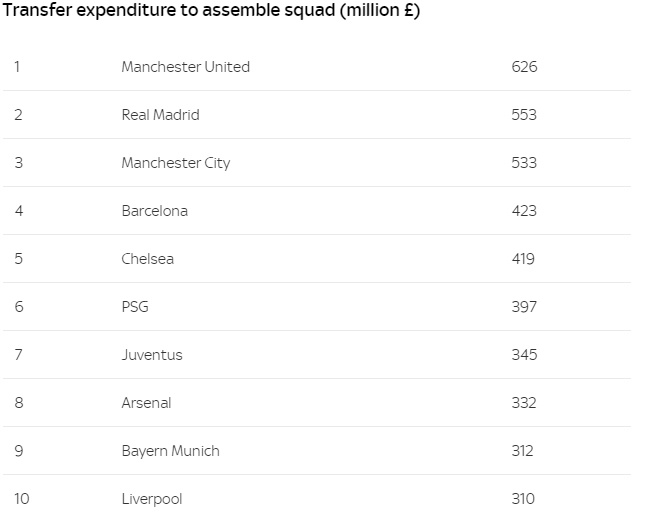This screenshot has height=514, width=661.
Task: Click the 533 expenditure figure
Action: [523, 163]
